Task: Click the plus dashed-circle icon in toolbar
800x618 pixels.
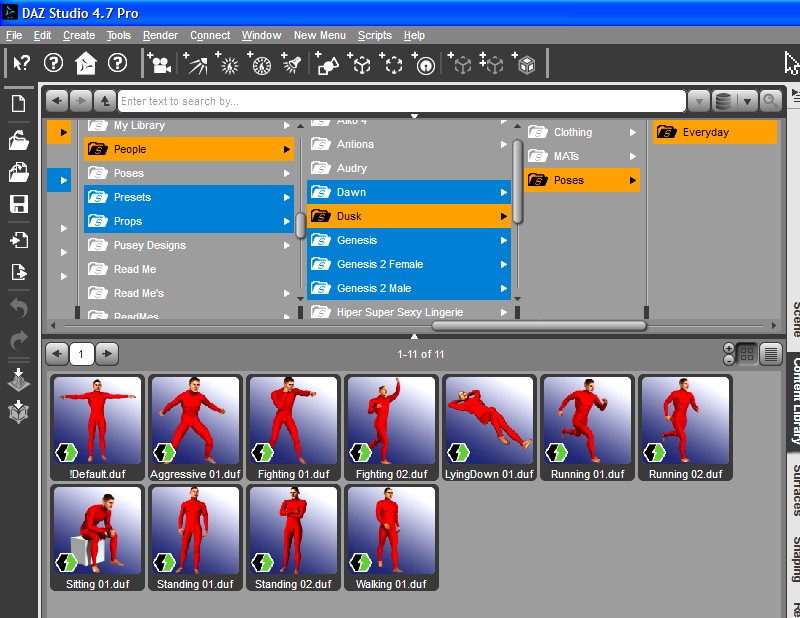Action: (x=391, y=64)
